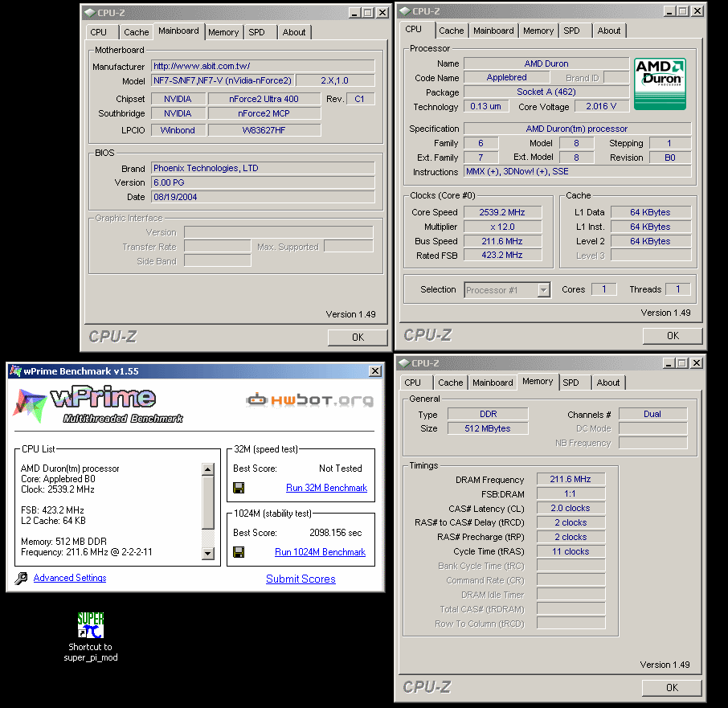Click the CPU-Z Memory window title icon

[x=404, y=363]
